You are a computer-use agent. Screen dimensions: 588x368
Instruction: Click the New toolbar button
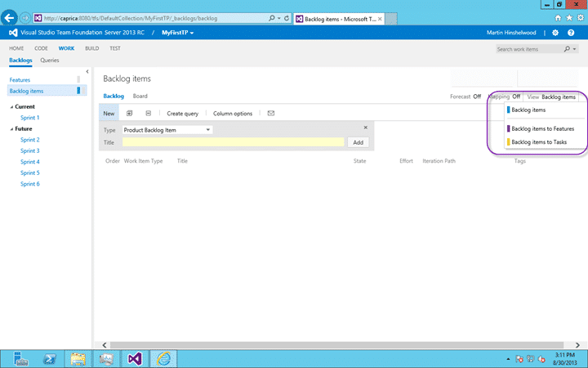[109, 114]
